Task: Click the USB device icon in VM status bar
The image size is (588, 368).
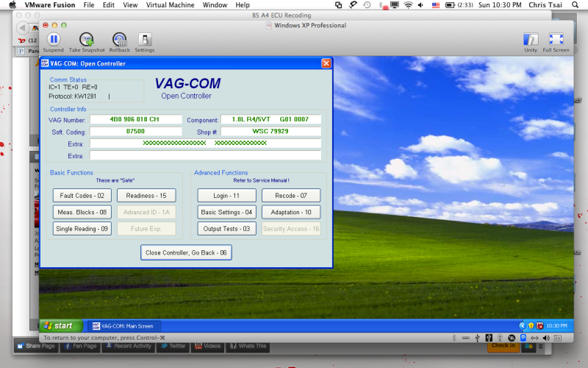Action: (x=477, y=338)
